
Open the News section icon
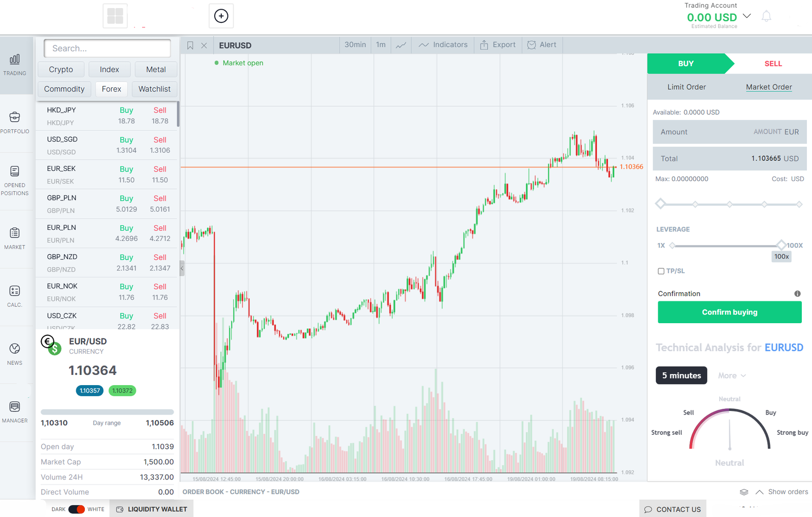[x=15, y=349]
